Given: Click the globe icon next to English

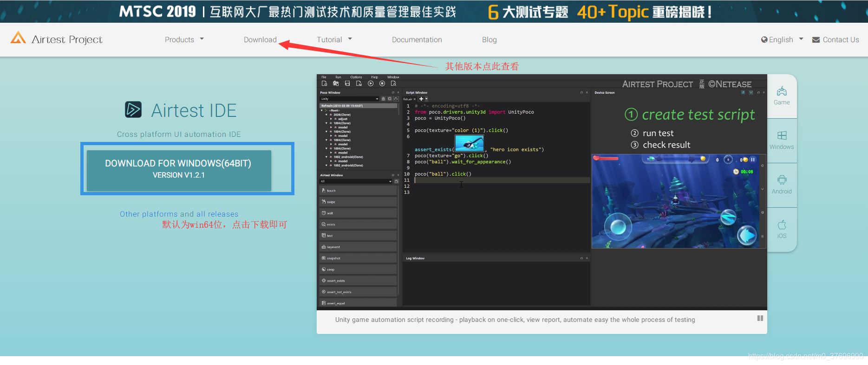Looking at the screenshot, I should [764, 39].
